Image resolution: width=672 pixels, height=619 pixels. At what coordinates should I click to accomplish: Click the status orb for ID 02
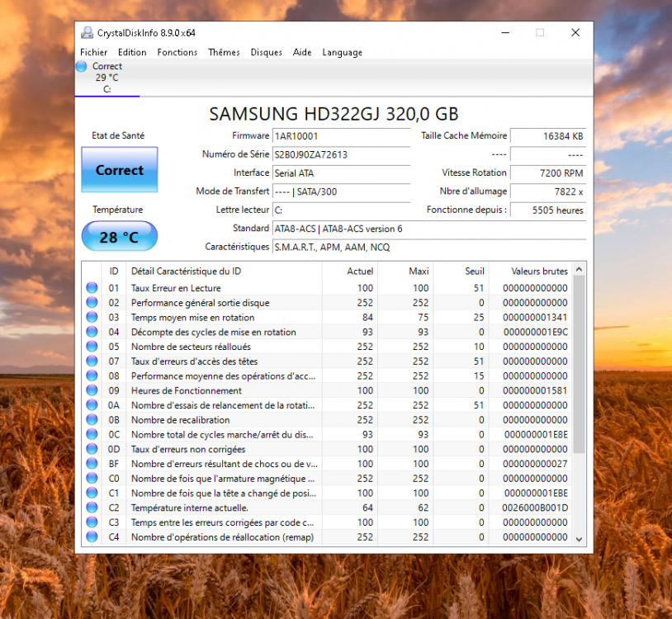[x=92, y=302]
